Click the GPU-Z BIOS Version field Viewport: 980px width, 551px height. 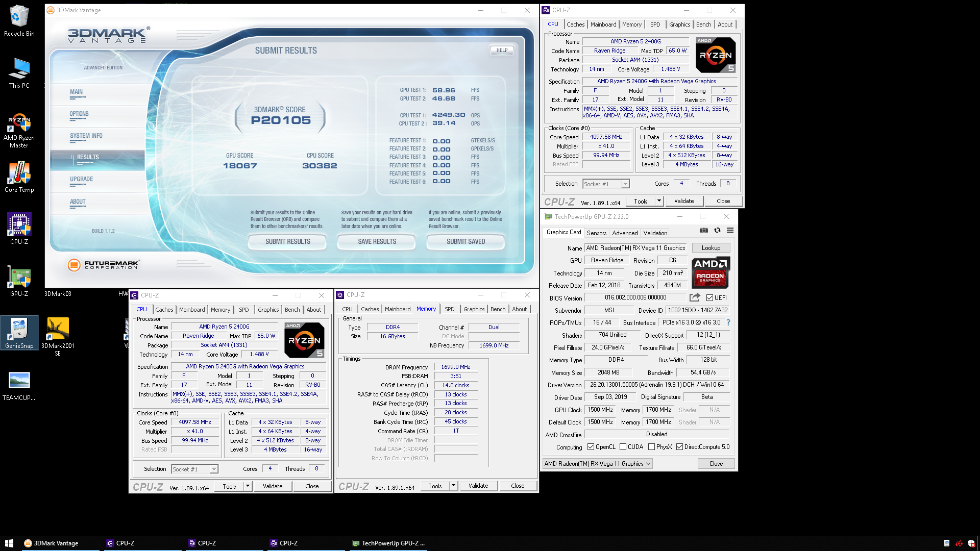(635, 297)
